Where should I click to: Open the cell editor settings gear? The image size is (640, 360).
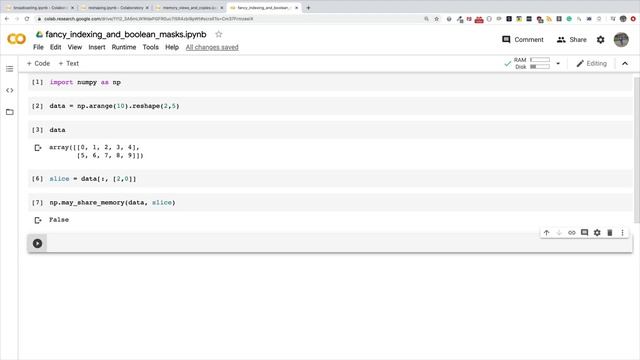[597, 233]
